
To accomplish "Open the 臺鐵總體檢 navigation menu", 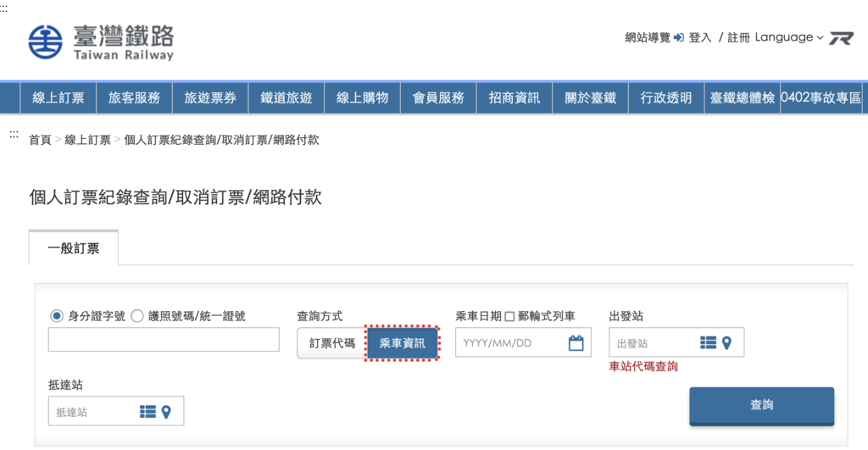I will pyautogui.click(x=743, y=98).
